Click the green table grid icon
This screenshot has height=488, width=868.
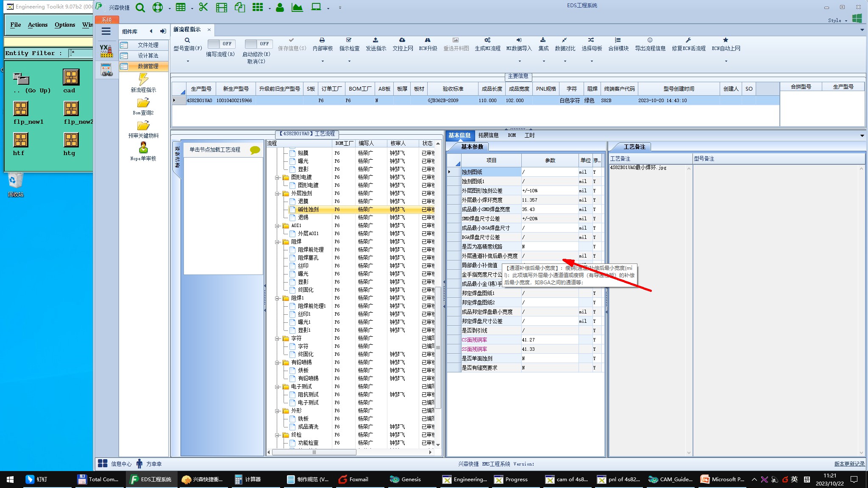click(x=181, y=7)
